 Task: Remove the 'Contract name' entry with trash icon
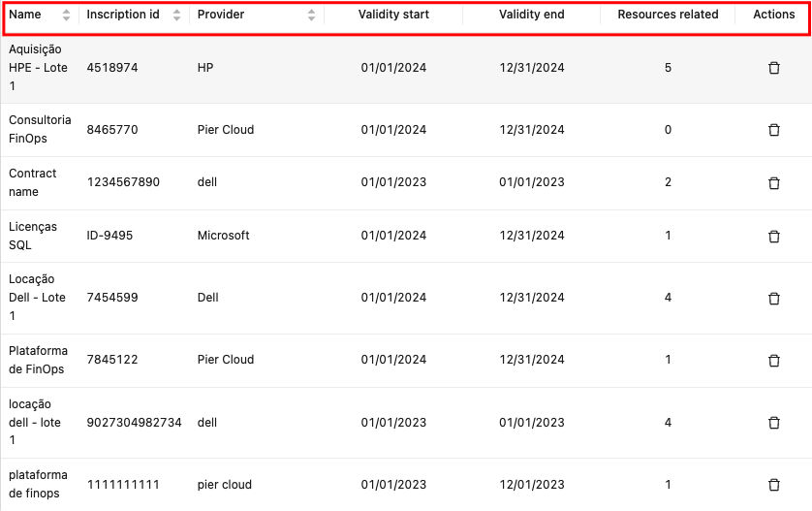[773, 182]
